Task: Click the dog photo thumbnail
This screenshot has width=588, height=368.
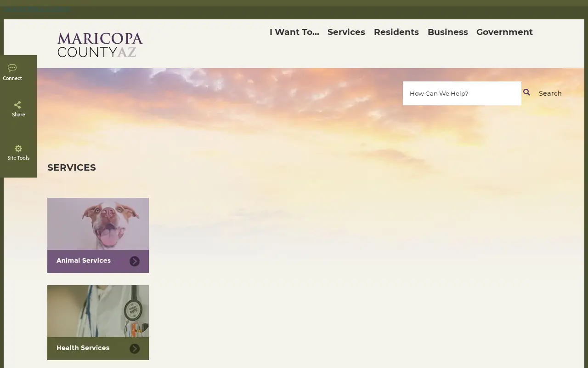Action: [98, 224]
